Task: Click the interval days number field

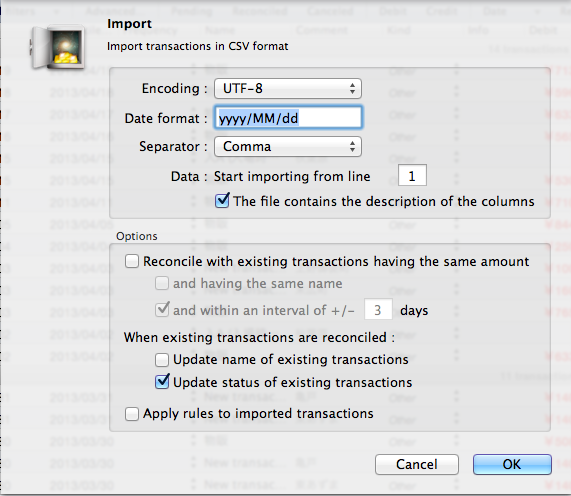Action: pyautogui.click(x=378, y=310)
